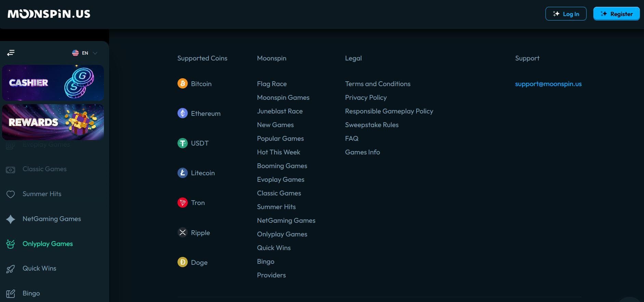Click the Litecoin label text
This screenshot has height=302, width=644.
(x=203, y=173)
